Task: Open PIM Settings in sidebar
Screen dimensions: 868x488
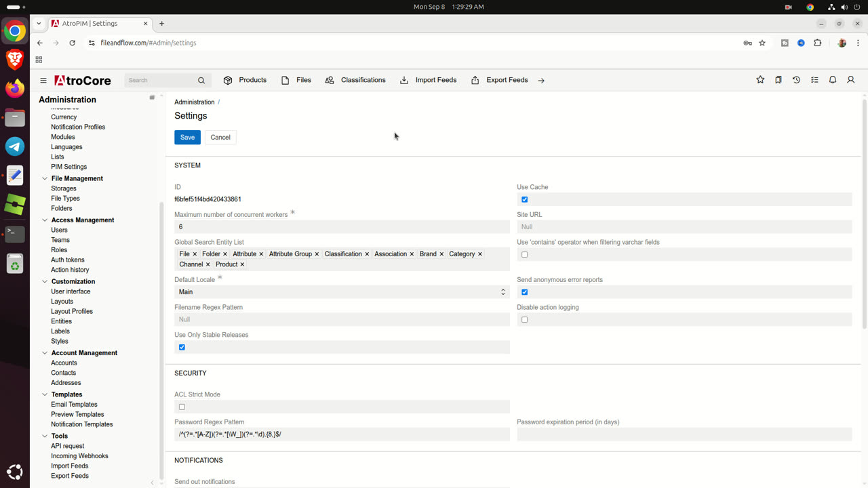Action: pyautogui.click(x=69, y=167)
